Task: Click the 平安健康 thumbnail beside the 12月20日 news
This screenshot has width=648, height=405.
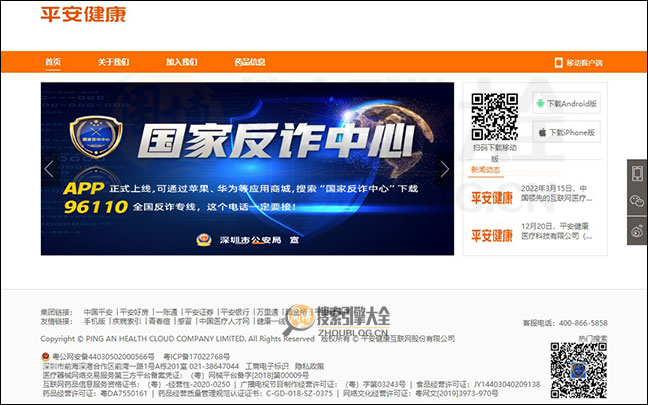Action: [x=492, y=236]
